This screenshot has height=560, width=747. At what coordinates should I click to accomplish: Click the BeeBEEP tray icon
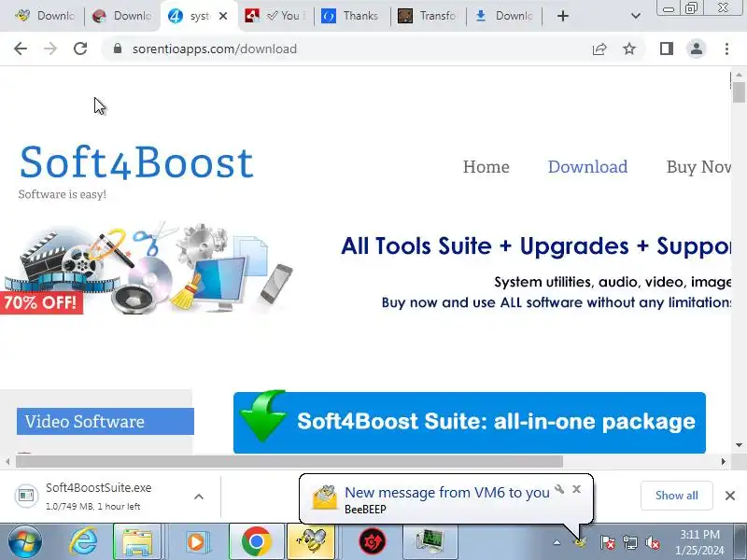(580, 542)
